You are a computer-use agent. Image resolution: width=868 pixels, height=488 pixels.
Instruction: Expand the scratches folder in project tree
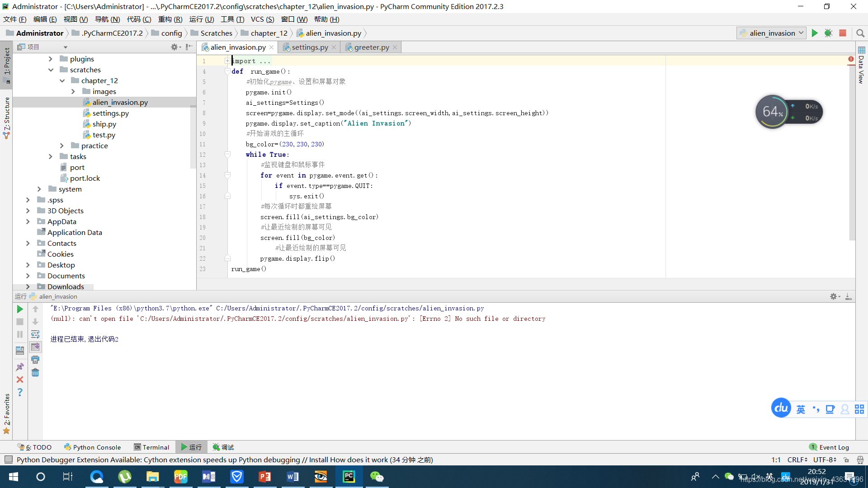coord(51,70)
